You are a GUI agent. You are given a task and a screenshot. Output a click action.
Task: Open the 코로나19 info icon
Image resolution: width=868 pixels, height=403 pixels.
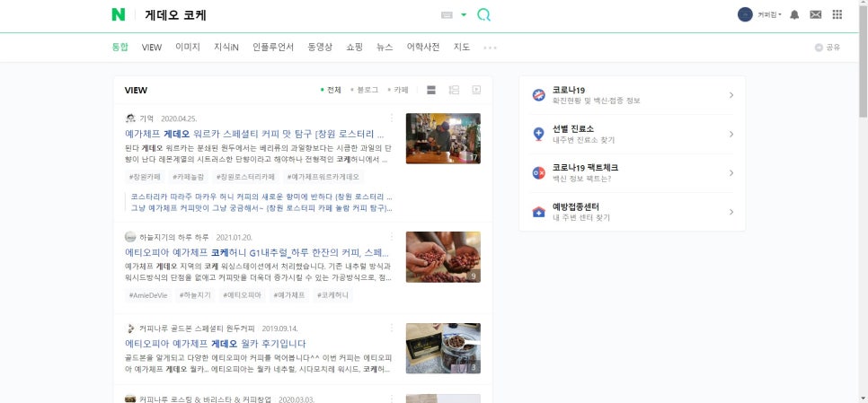538,95
